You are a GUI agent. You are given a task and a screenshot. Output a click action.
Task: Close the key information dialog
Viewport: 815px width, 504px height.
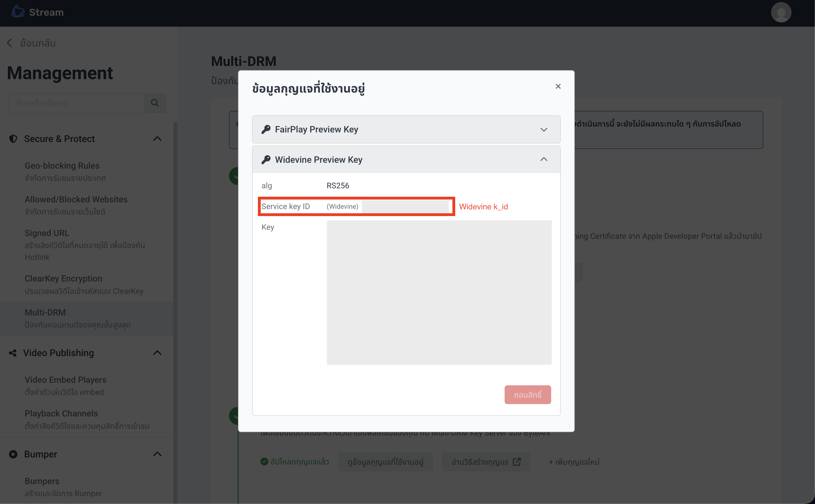558,86
